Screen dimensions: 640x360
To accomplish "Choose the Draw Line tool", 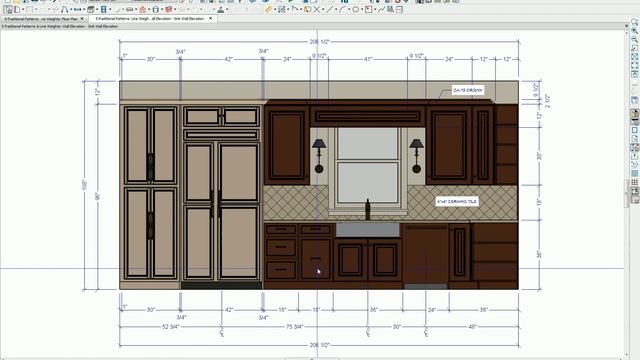I will 330,9.
